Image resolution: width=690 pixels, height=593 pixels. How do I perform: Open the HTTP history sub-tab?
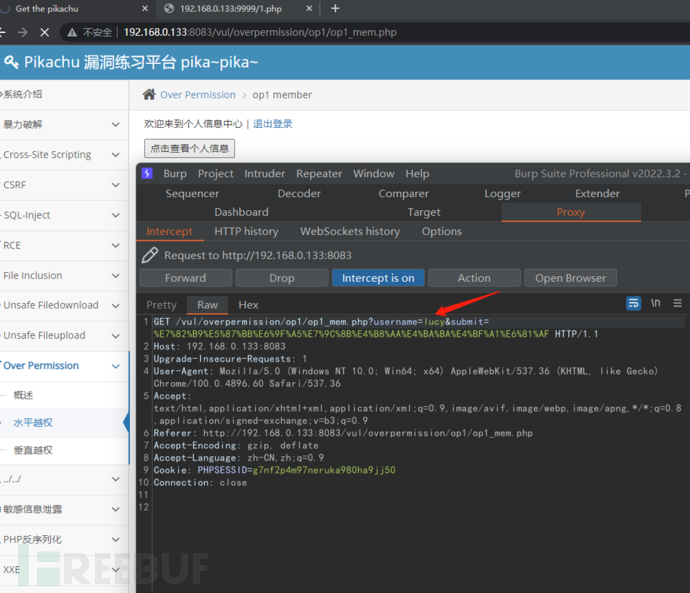(x=246, y=231)
